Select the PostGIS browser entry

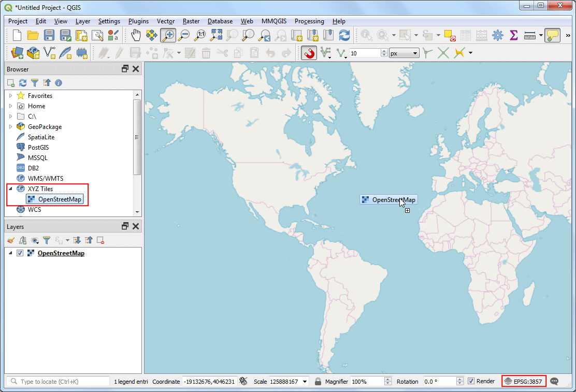pyautogui.click(x=38, y=147)
